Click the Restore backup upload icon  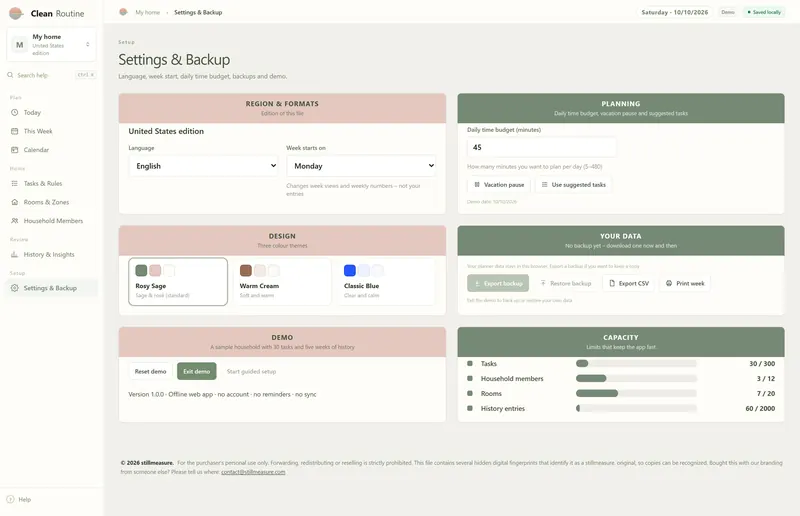pyautogui.click(x=543, y=283)
